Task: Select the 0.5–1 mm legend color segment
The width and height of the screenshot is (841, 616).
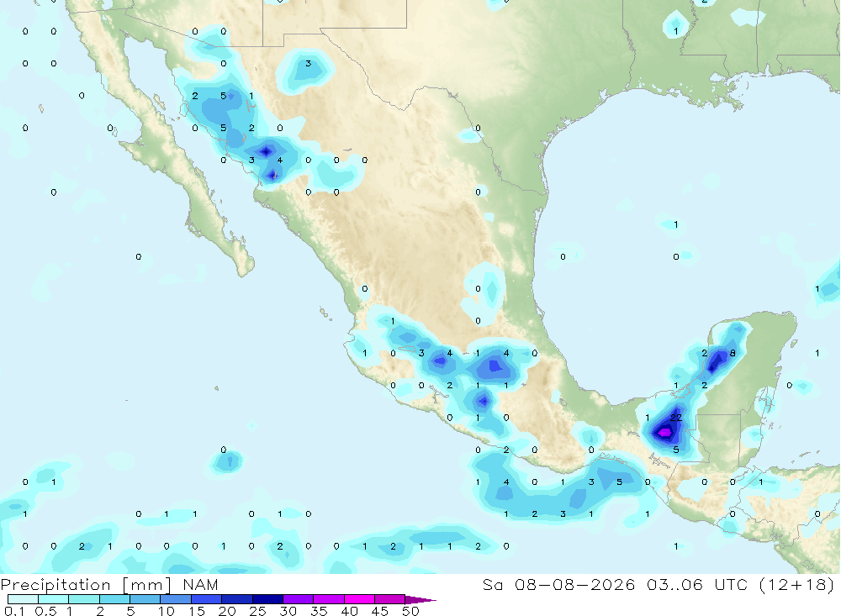Action: (54, 599)
